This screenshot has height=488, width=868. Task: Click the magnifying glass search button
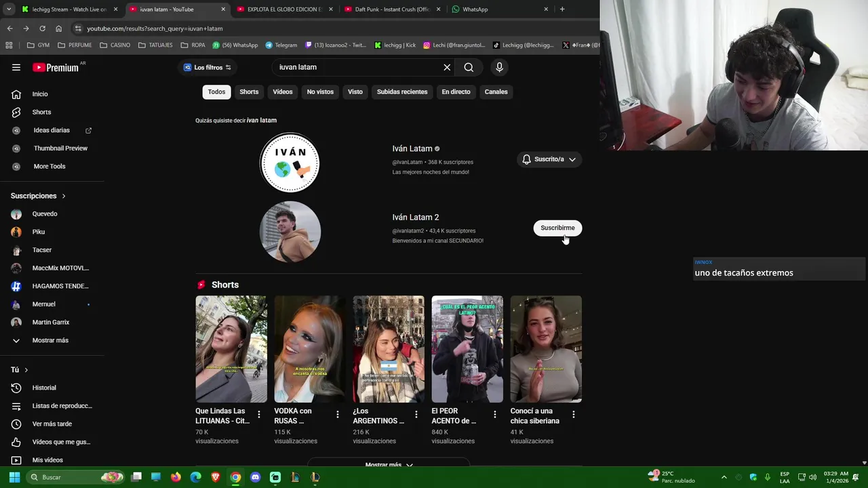469,67
